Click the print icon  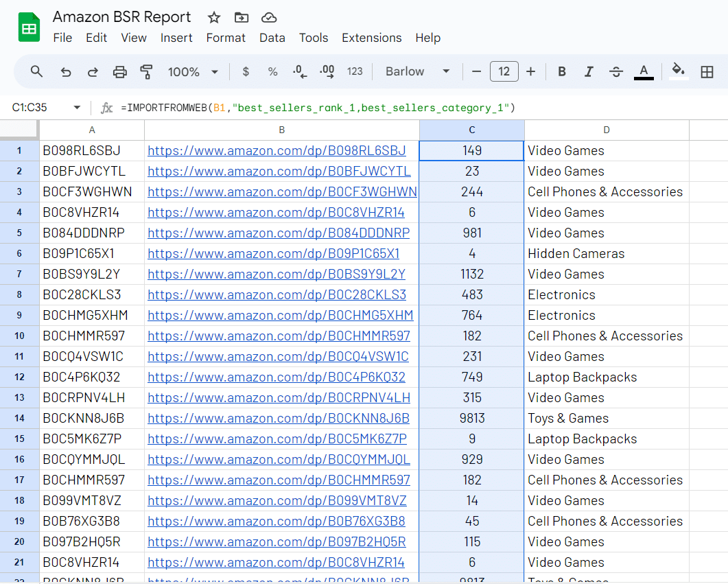[120, 71]
